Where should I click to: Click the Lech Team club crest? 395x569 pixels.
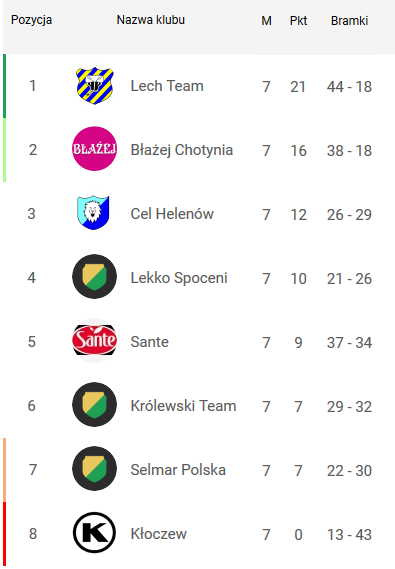(x=95, y=86)
